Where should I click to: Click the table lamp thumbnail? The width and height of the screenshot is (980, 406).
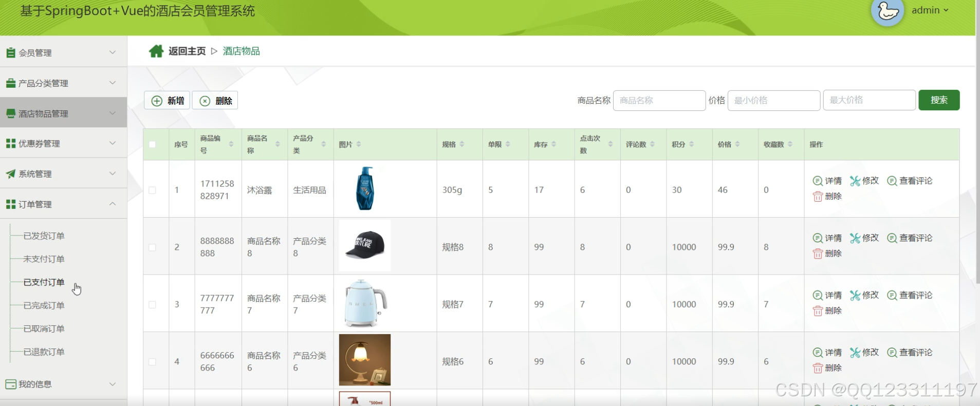tap(365, 360)
